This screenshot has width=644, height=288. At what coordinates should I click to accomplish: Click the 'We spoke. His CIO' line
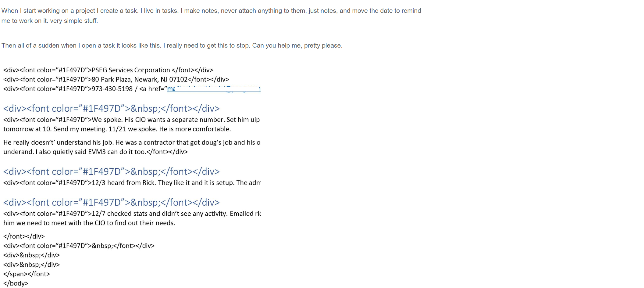tap(132, 120)
